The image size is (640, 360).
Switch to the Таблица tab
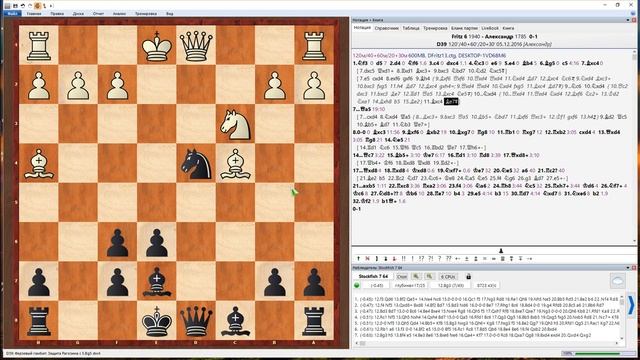point(411,28)
